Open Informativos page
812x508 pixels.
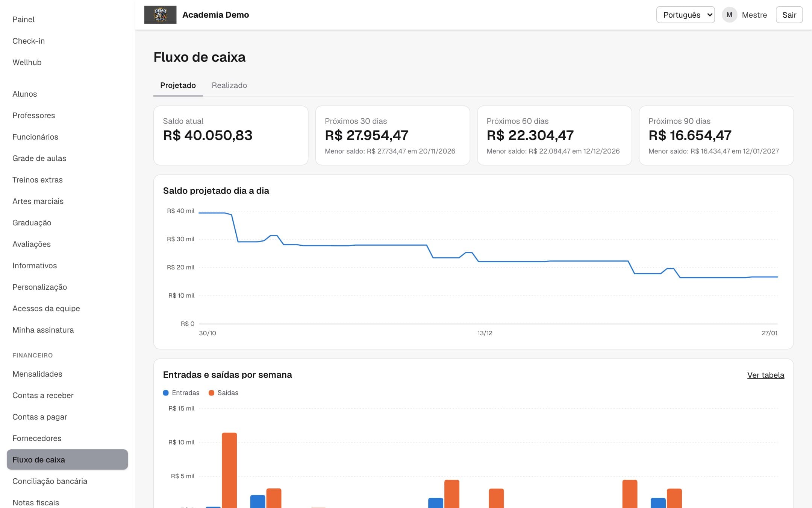(x=67, y=266)
